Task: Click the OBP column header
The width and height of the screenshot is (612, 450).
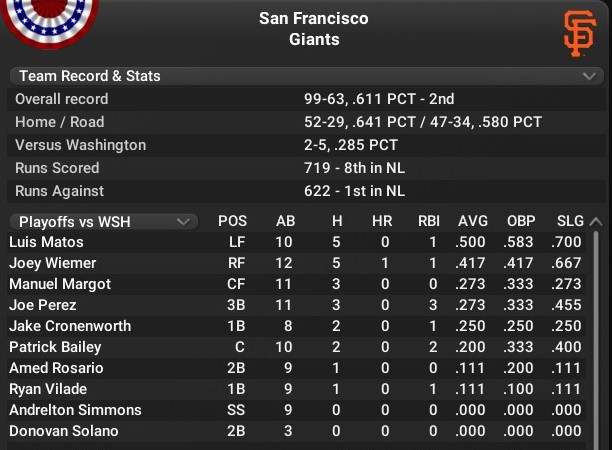Action: 521,221
